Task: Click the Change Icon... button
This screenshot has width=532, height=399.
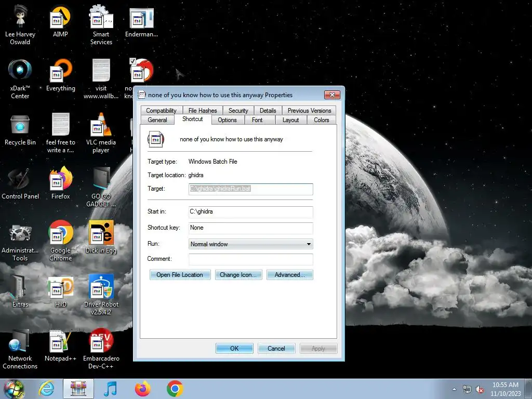Action: (238, 275)
